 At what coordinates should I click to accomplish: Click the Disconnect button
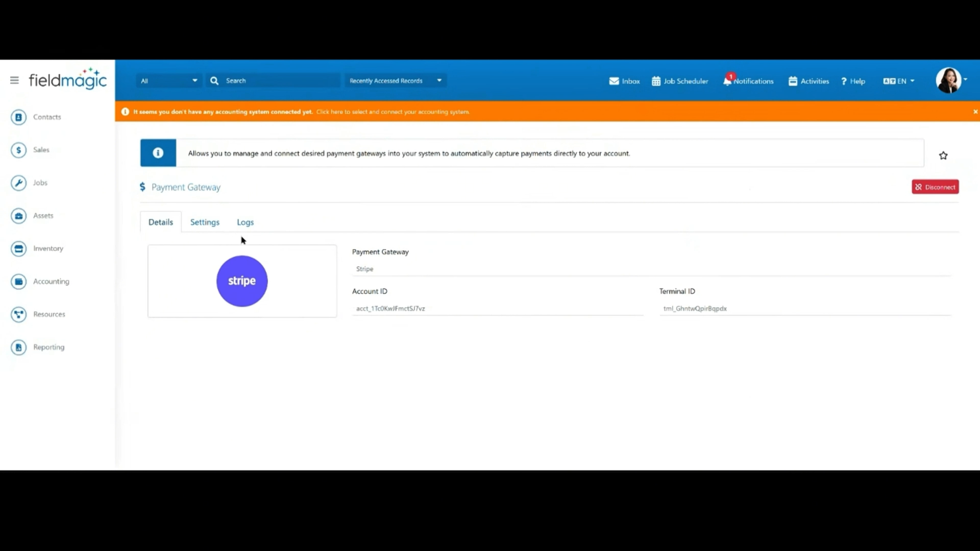(x=935, y=187)
